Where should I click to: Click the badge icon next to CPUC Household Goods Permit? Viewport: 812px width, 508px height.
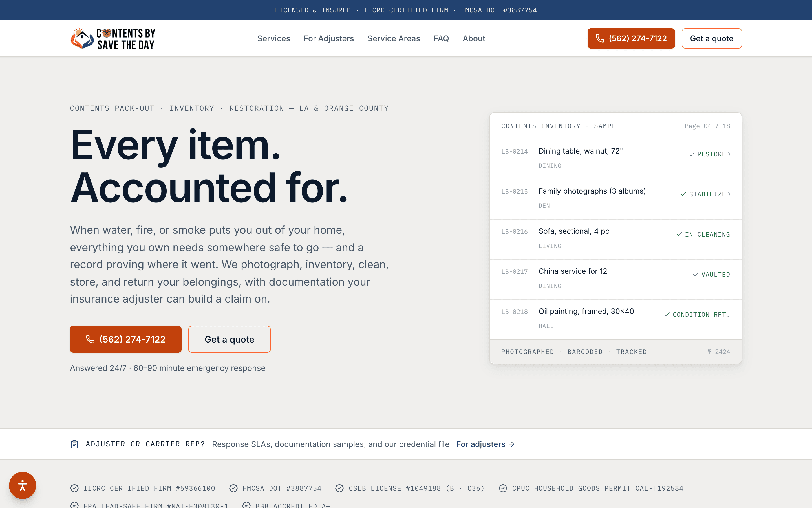tap(503, 488)
